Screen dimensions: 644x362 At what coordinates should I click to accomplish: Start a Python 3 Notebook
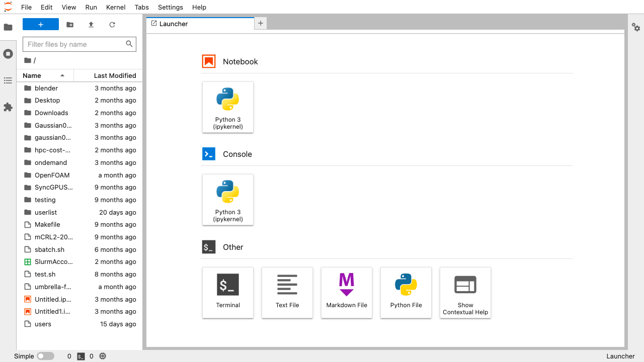point(228,108)
